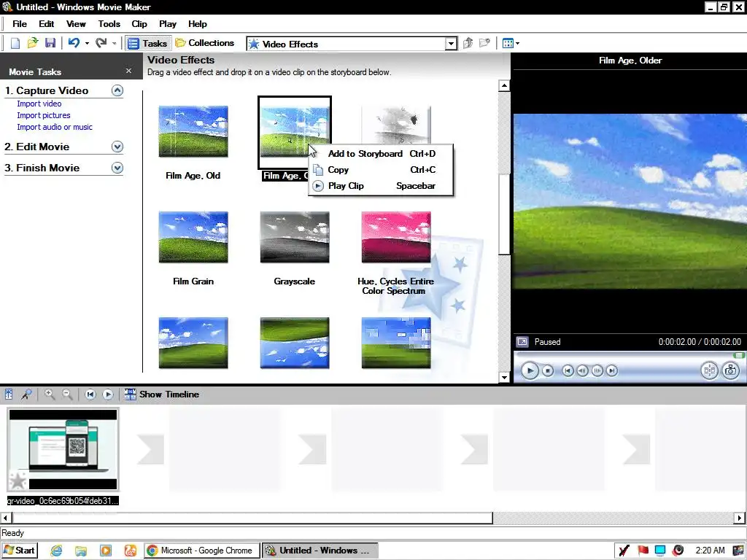Click the Take Picture camera icon

pyautogui.click(x=731, y=370)
